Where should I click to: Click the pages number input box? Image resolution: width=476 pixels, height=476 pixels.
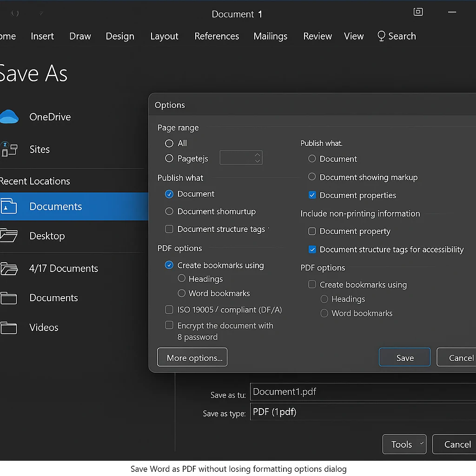click(241, 158)
